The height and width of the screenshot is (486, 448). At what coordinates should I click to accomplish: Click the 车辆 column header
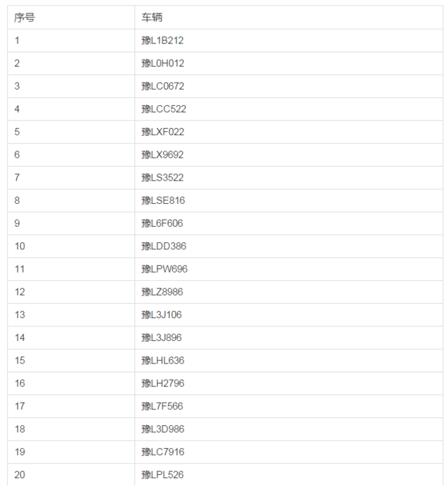point(151,18)
